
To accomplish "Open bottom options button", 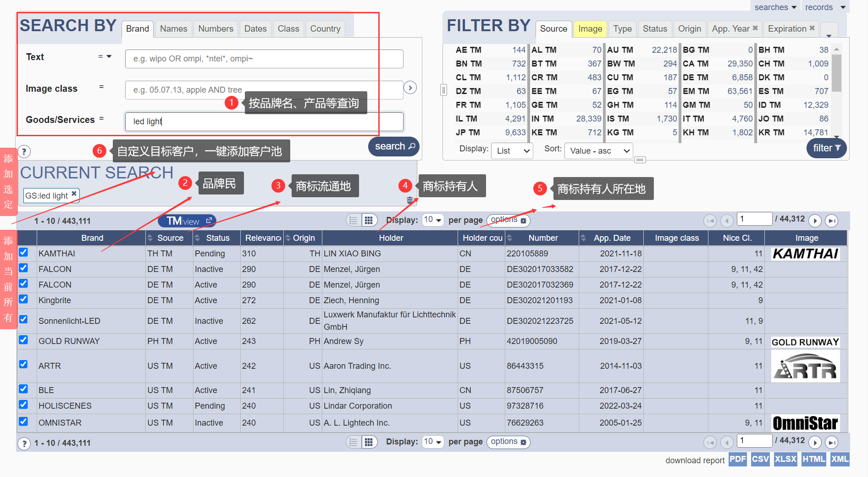I will click(509, 442).
